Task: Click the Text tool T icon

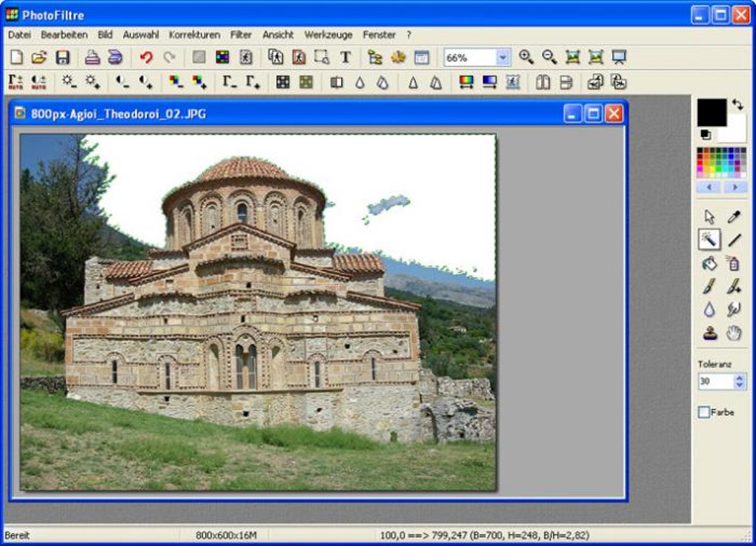Action: click(x=345, y=57)
